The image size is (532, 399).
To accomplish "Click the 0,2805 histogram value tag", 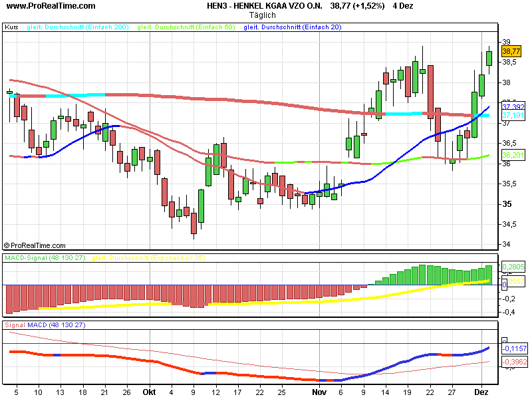I will [513, 267].
